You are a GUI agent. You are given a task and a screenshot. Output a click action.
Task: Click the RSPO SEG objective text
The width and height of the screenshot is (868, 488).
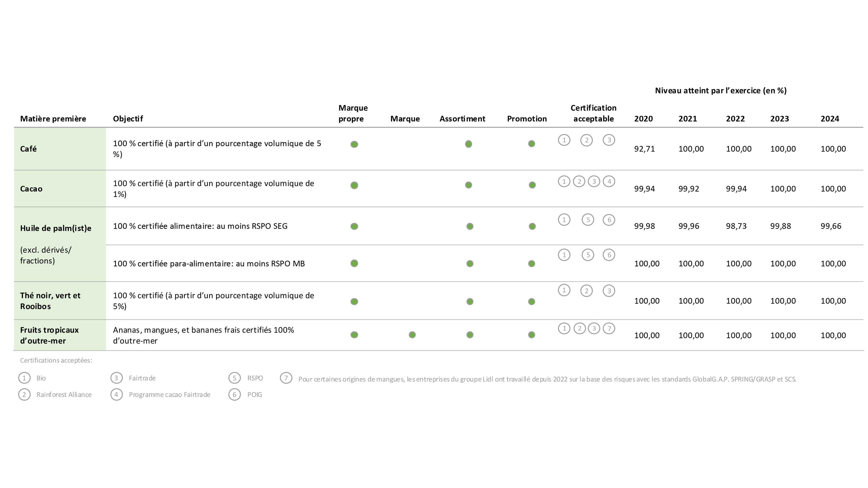pos(200,226)
